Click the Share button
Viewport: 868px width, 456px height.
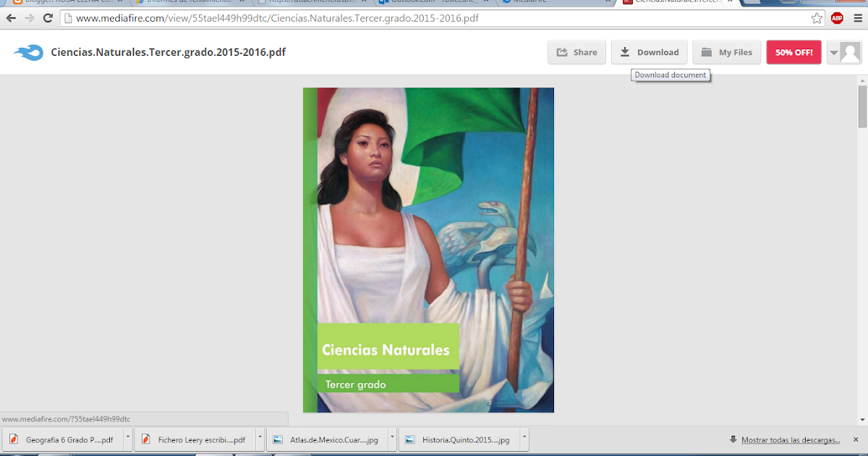(576, 52)
